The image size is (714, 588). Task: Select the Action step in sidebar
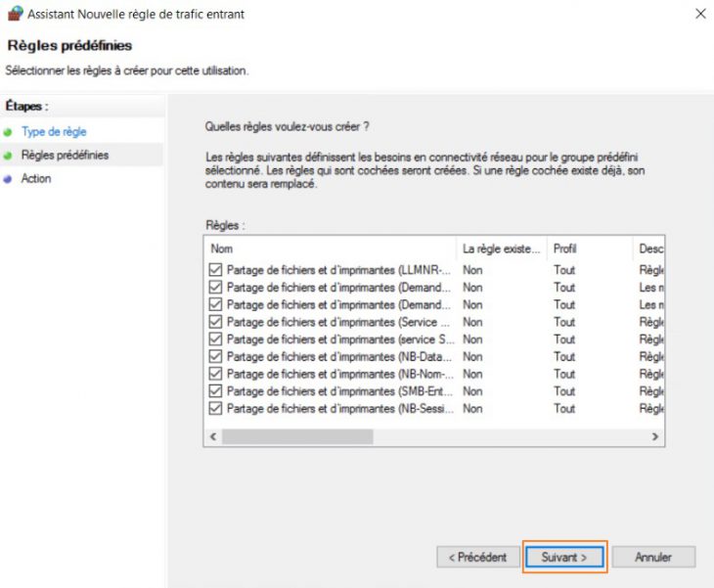36,178
